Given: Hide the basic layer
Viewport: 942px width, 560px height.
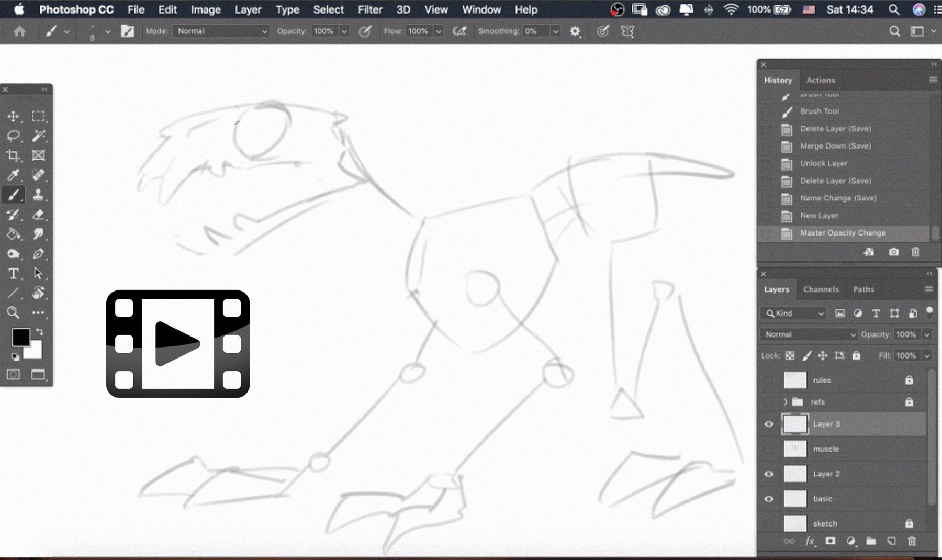Looking at the screenshot, I should click(768, 499).
